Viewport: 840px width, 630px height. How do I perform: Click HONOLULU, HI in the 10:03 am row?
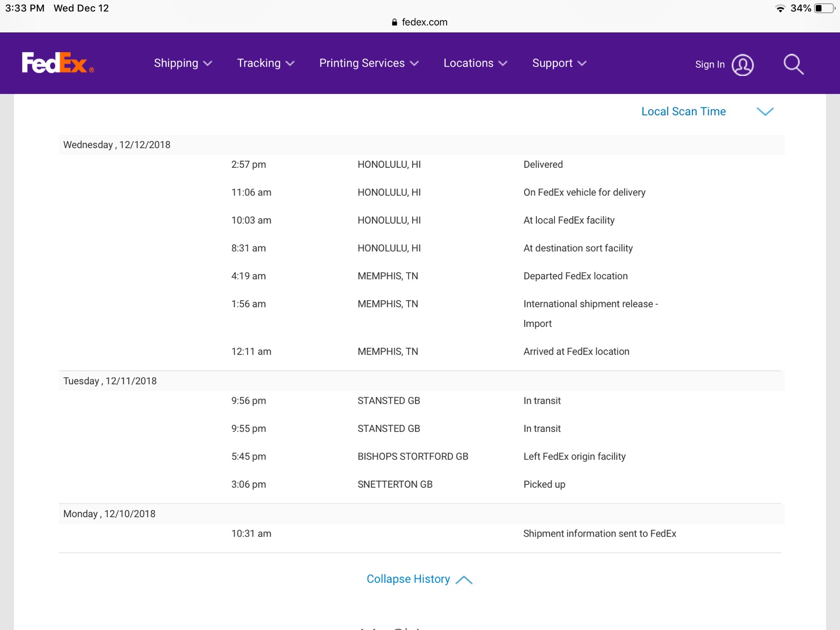click(x=389, y=220)
